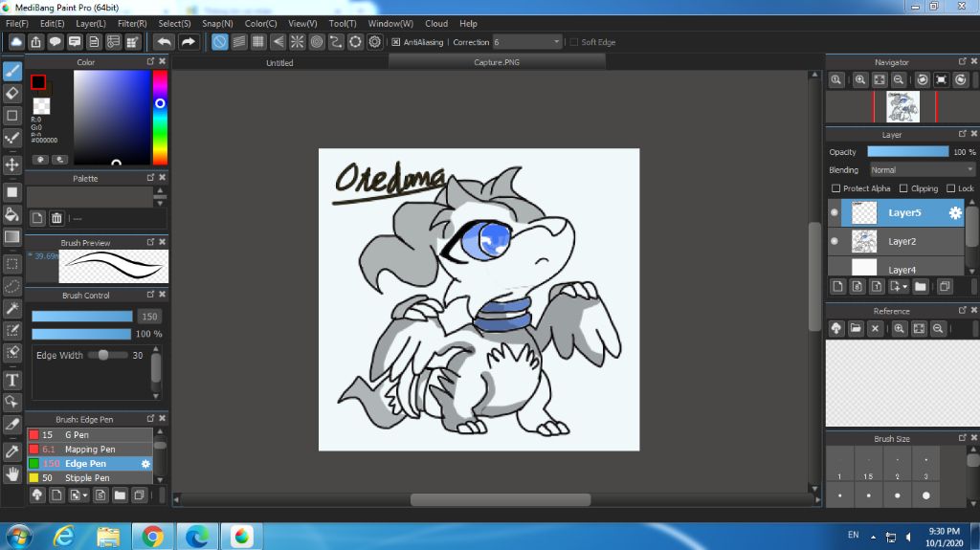Enable Clipping checkbox
Viewport: 980px width, 550px height.
(x=903, y=188)
